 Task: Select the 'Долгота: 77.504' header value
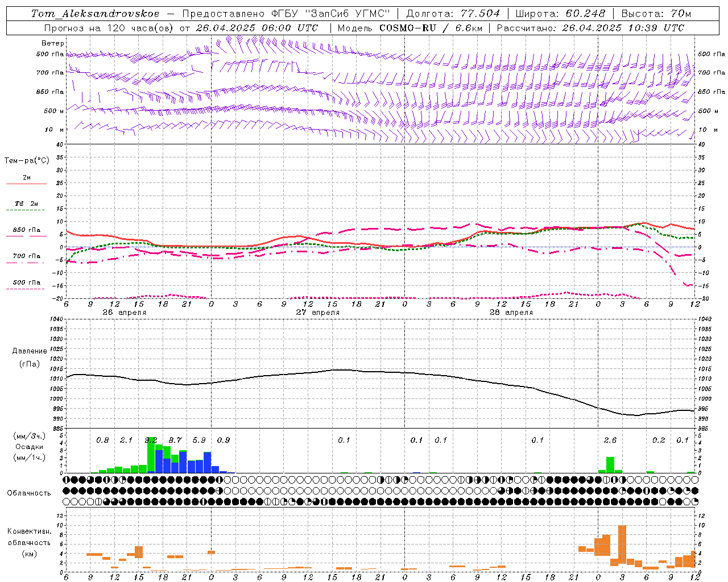click(453, 14)
